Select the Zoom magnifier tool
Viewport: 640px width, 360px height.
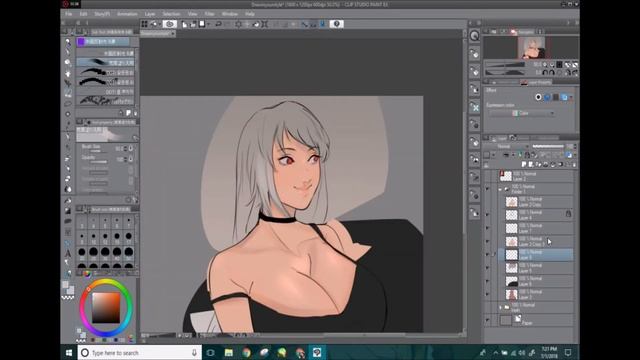click(x=68, y=42)
